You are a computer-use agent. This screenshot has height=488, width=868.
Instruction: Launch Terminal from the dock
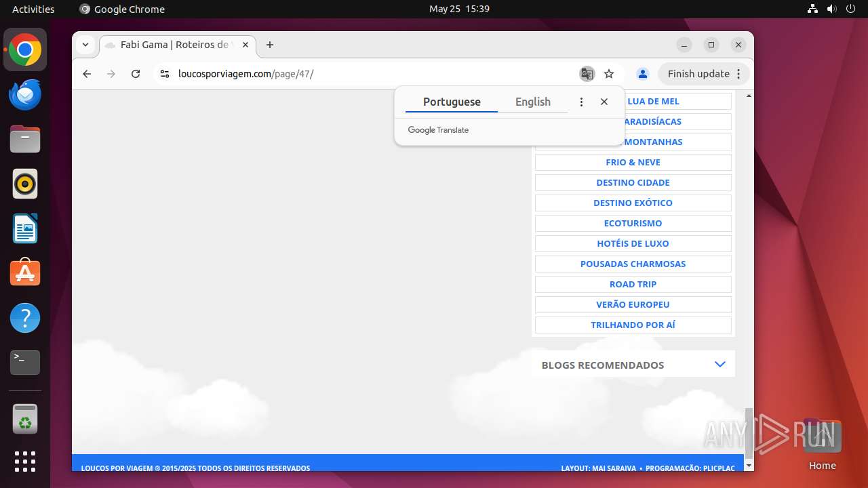25,362
